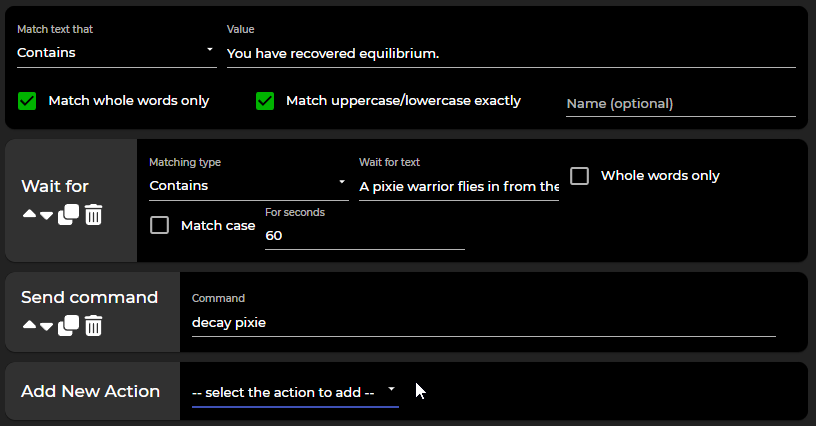Viewport: 816px width, 426px height.
Task: Enable the Match case checkbox
Action: click(159, 225)
